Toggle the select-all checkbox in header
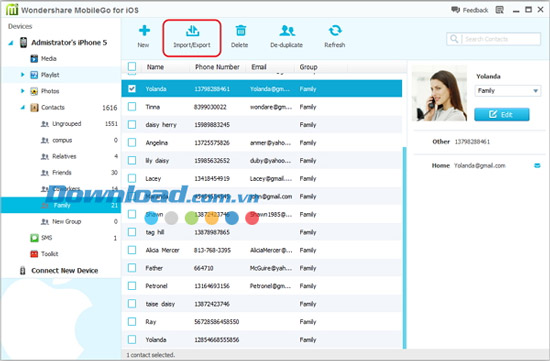Screen dimensions: 550x361 click(x=132, y=66)
